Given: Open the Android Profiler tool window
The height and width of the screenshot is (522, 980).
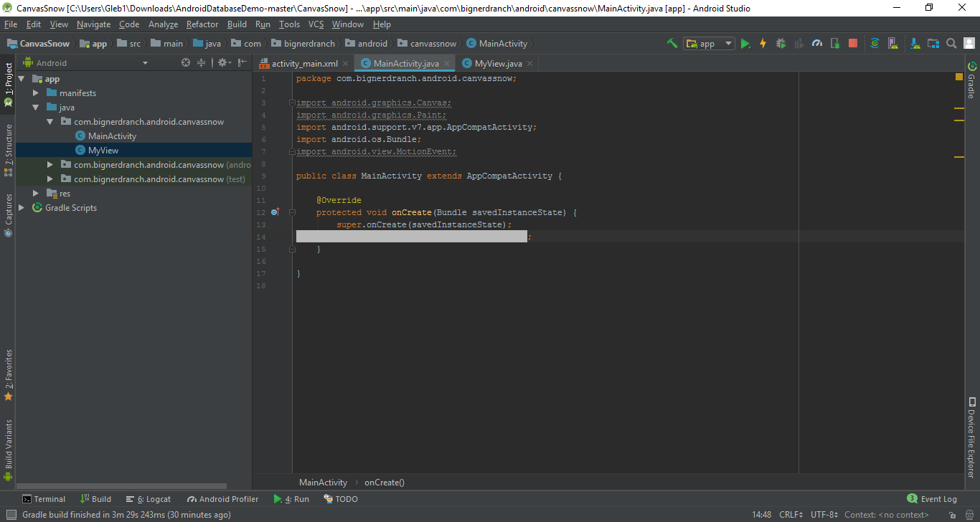Looking at the screenshot, I should [222, 499].
